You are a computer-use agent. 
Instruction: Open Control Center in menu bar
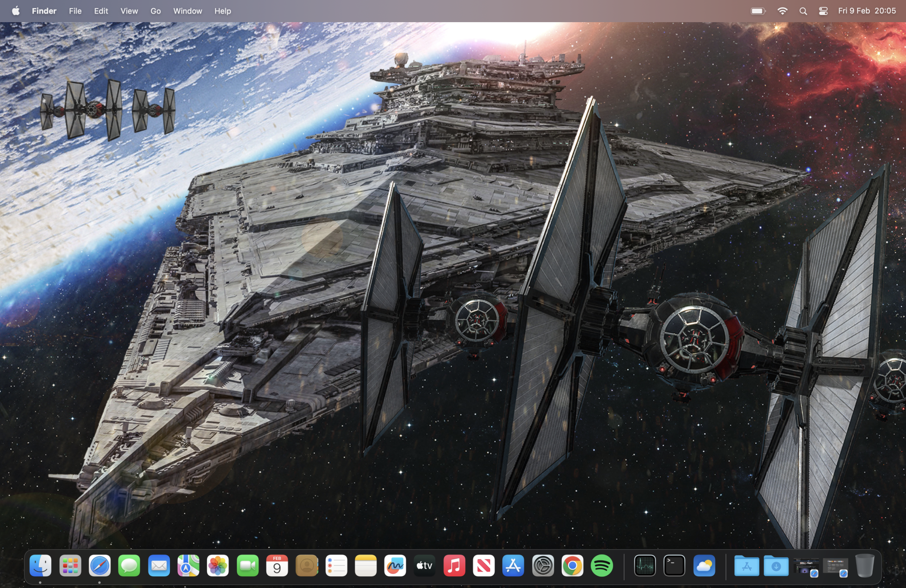pos(823,11)
